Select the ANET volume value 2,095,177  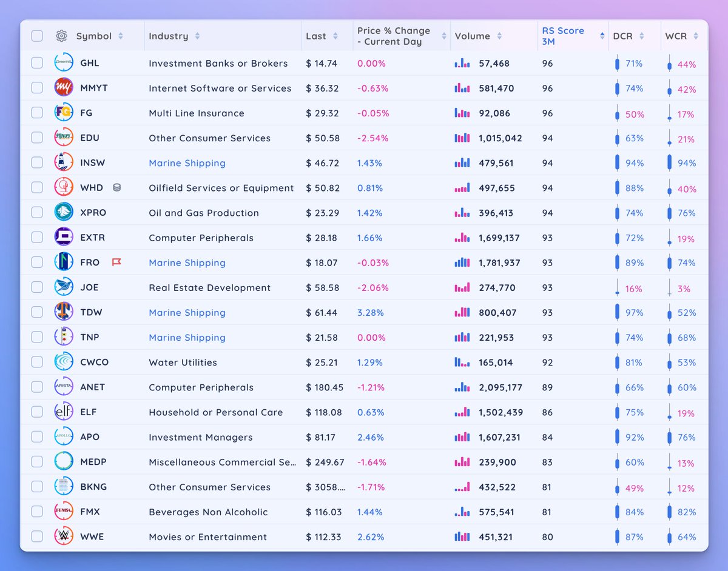pos(500,387)
